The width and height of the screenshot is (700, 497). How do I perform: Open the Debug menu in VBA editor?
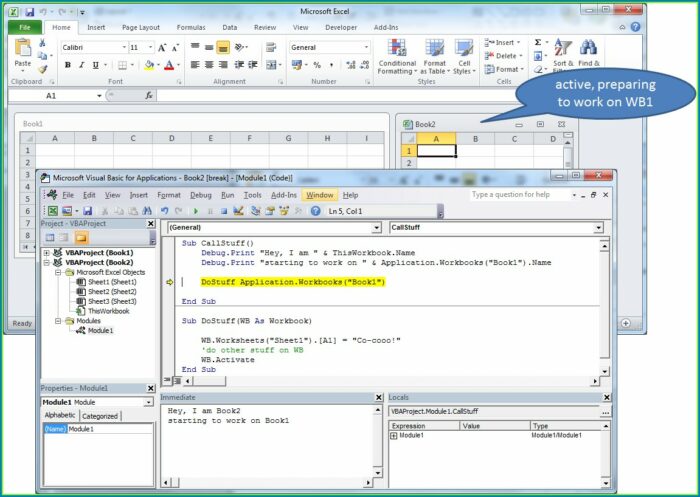coord(201,195)
